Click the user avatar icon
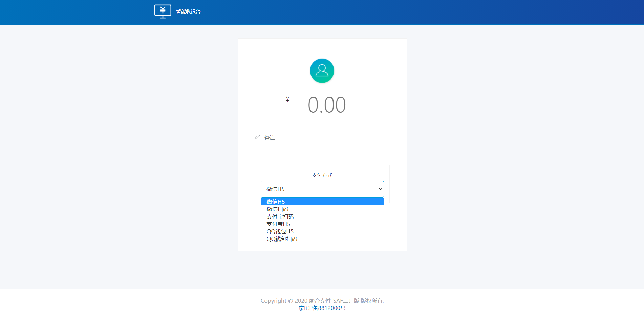644x317 pixels. [x=322, y=71]
